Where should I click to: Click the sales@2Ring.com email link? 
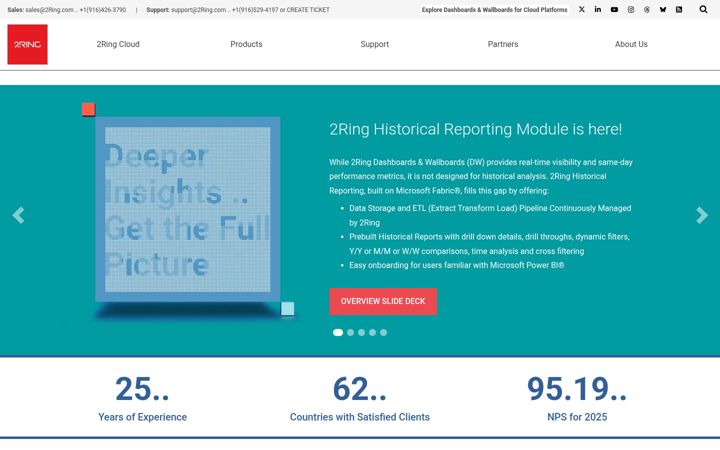tap(49, 10)
